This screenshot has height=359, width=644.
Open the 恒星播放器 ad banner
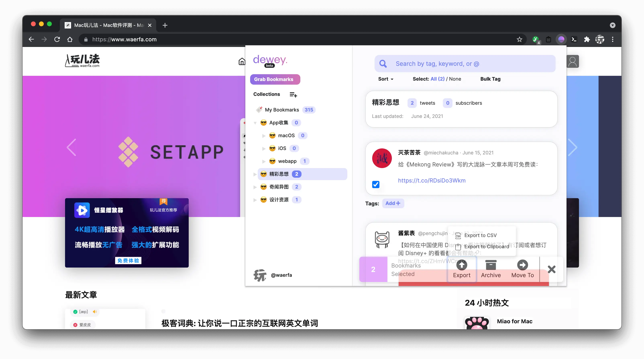pos(127,233)
